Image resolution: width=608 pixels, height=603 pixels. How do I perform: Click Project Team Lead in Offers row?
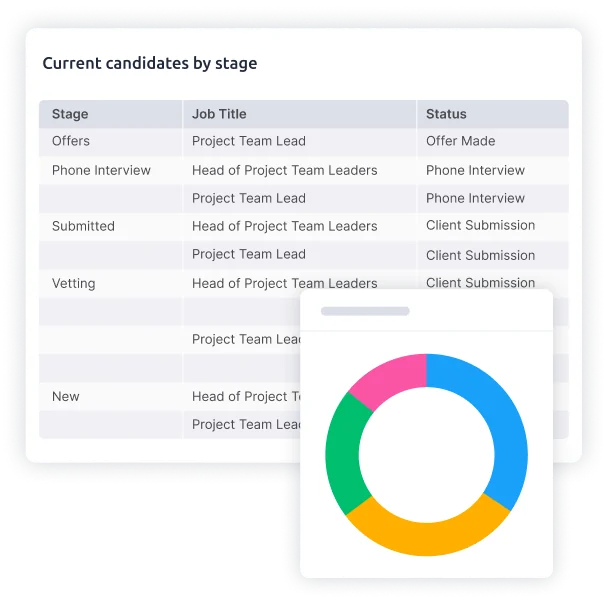(x=249, y=141)
